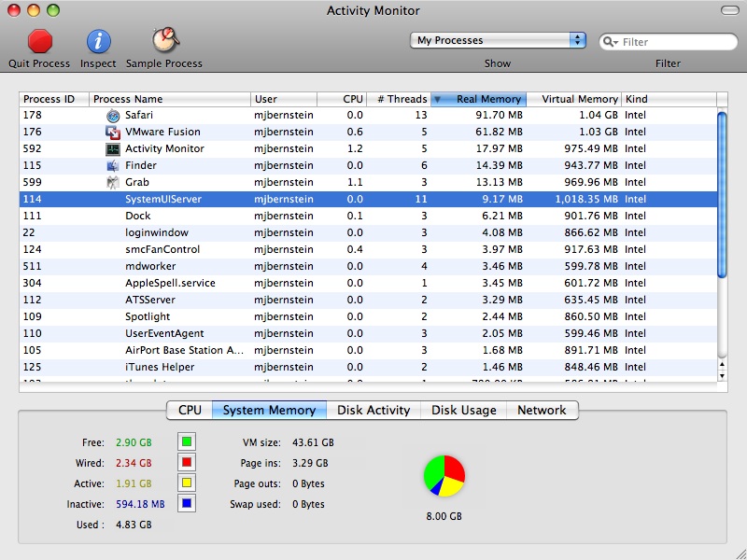747x560 pixels.
Task: Click the blue vertical scrollbar thumb
Action: tap(722, 194)
